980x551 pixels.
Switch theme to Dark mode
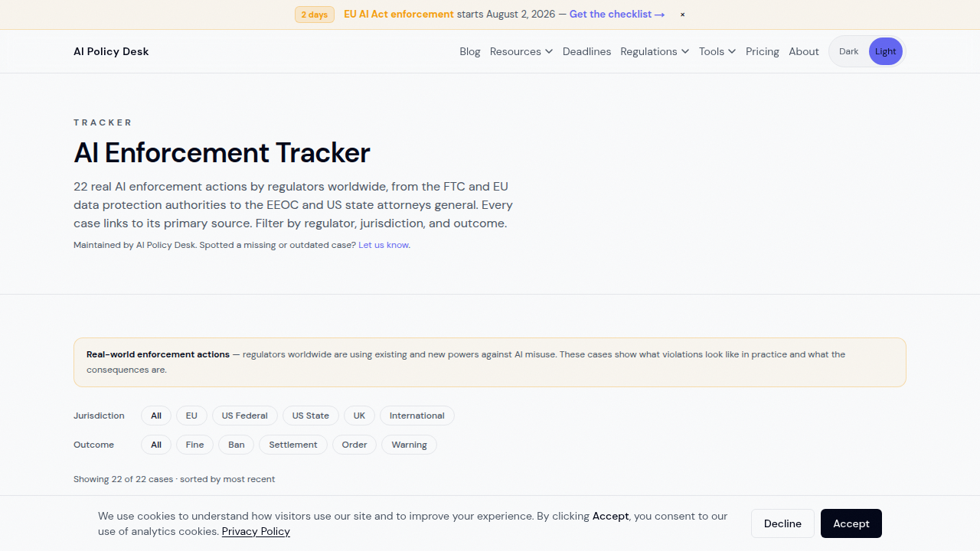point(849,51)
